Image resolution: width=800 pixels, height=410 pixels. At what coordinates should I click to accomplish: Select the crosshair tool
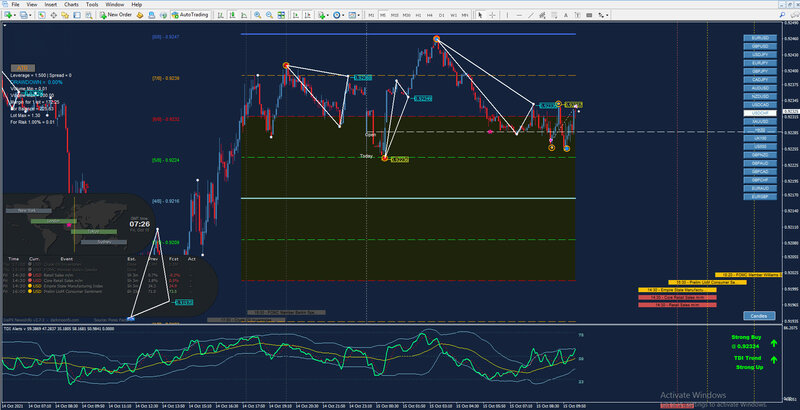pos(492,15)
